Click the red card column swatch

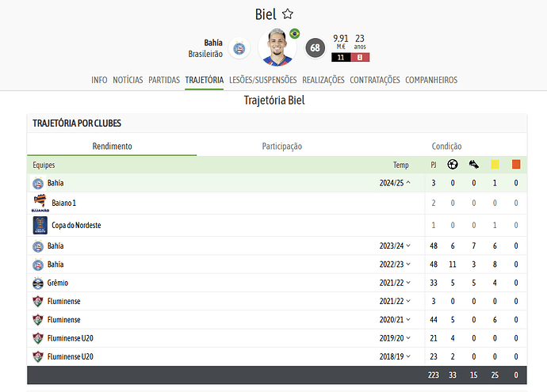click(516, 164)
